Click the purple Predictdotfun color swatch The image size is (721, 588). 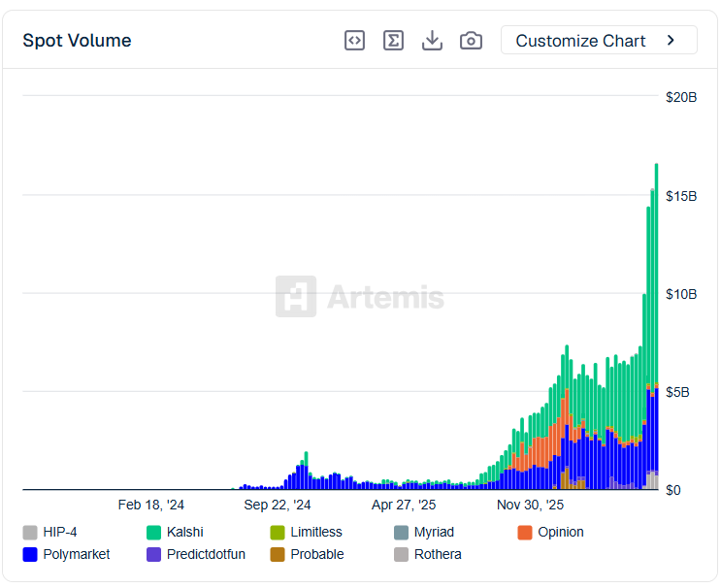153,554
